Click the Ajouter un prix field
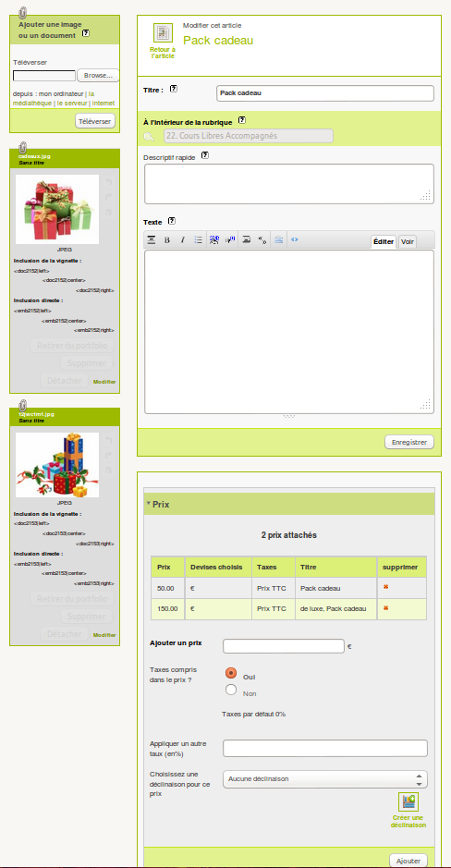 (x=284, y=646)
